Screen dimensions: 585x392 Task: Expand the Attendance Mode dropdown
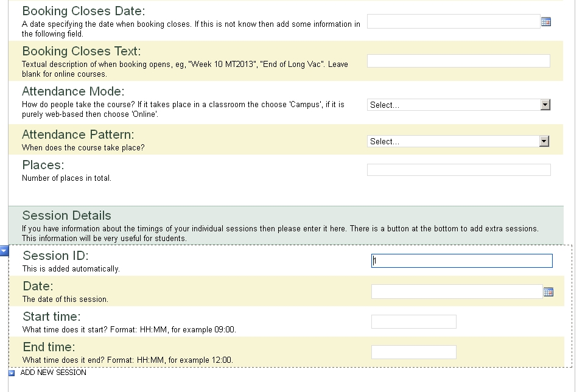(x=545, y=105)
